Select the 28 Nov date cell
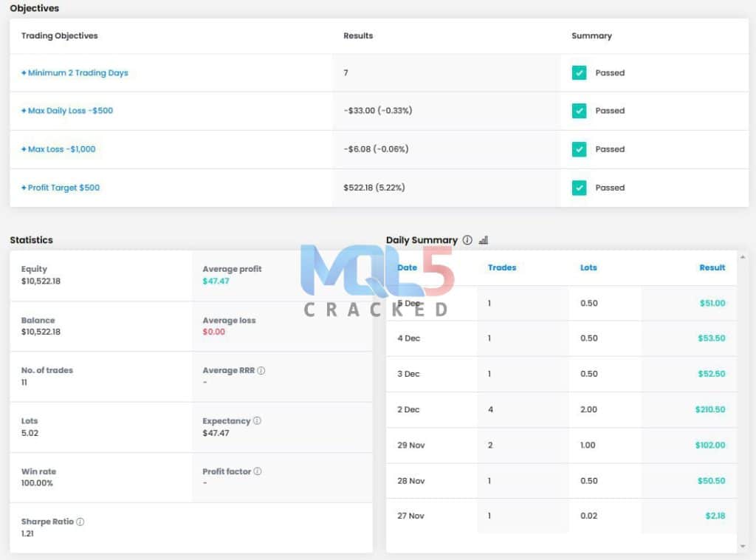This screenshot has height=560, width=756. pos(410,481)
